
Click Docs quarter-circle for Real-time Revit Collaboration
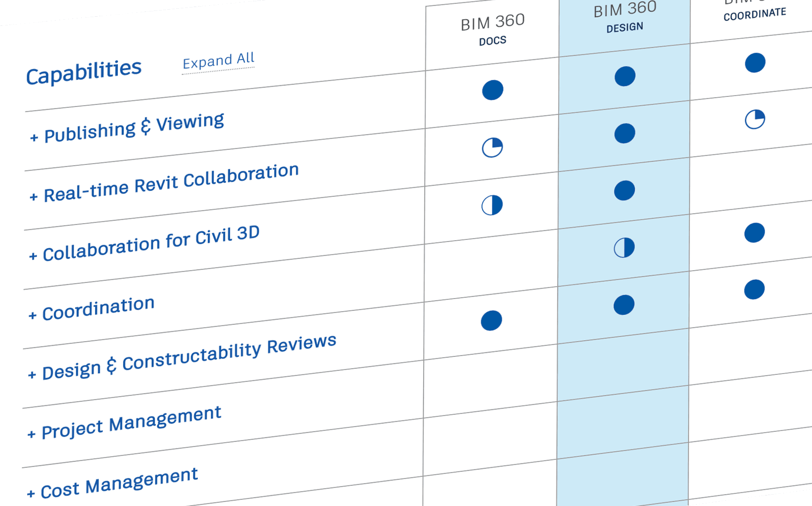point(492,148)
